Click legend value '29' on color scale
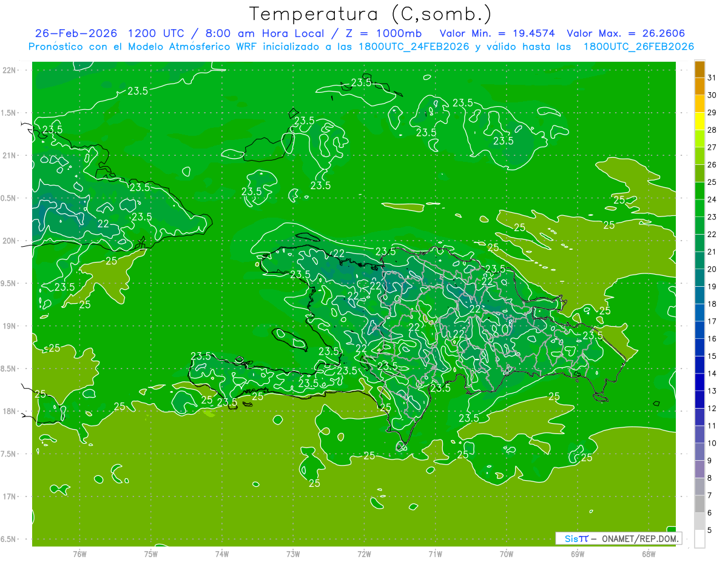 [x=712, y=113]
